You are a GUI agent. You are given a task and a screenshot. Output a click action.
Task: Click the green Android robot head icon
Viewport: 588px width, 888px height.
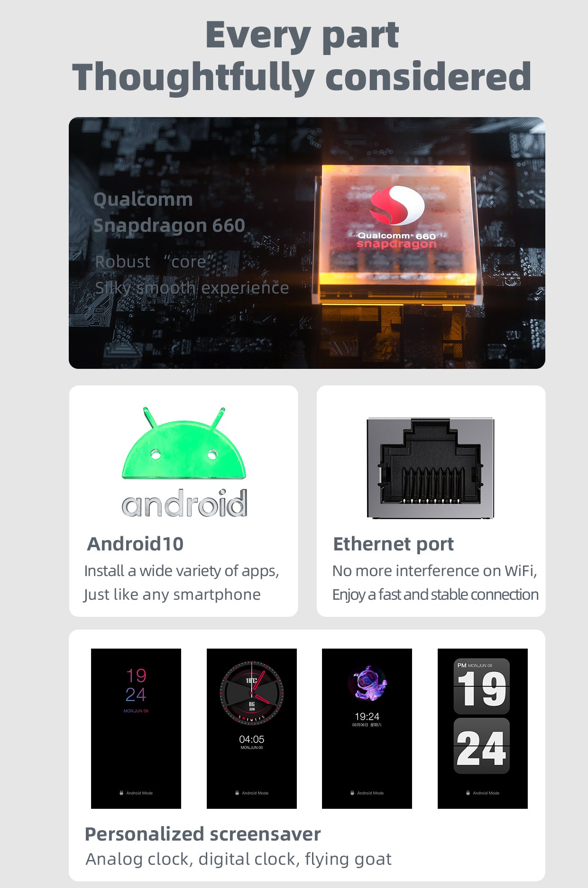(x=184, y=443)
